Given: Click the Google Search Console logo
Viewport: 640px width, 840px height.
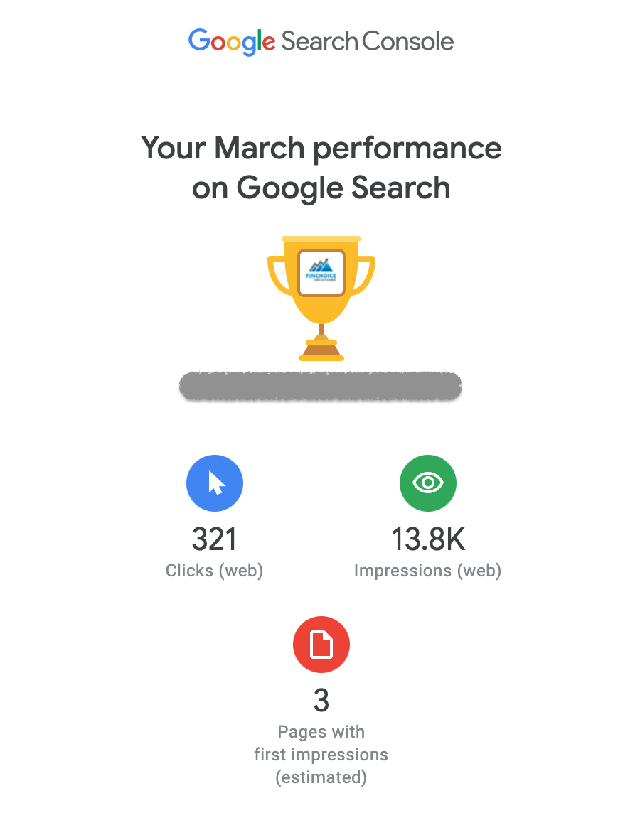Looking at the screenshot, I should pyautogui.click(x=321, y=41).
